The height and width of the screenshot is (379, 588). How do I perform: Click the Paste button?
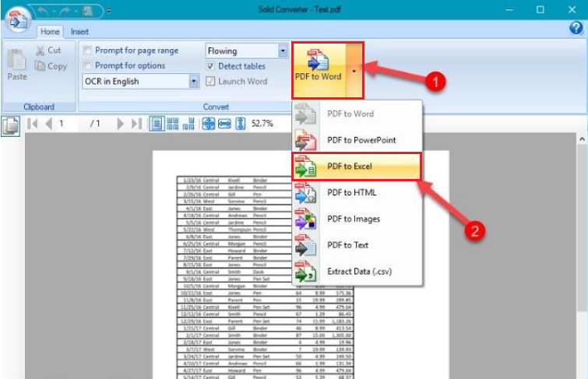point(17,64)
